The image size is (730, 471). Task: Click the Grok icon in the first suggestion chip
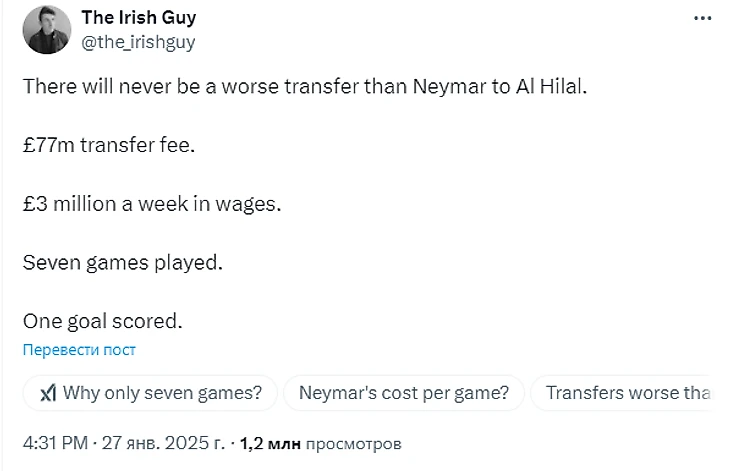[x=47, y=393]
